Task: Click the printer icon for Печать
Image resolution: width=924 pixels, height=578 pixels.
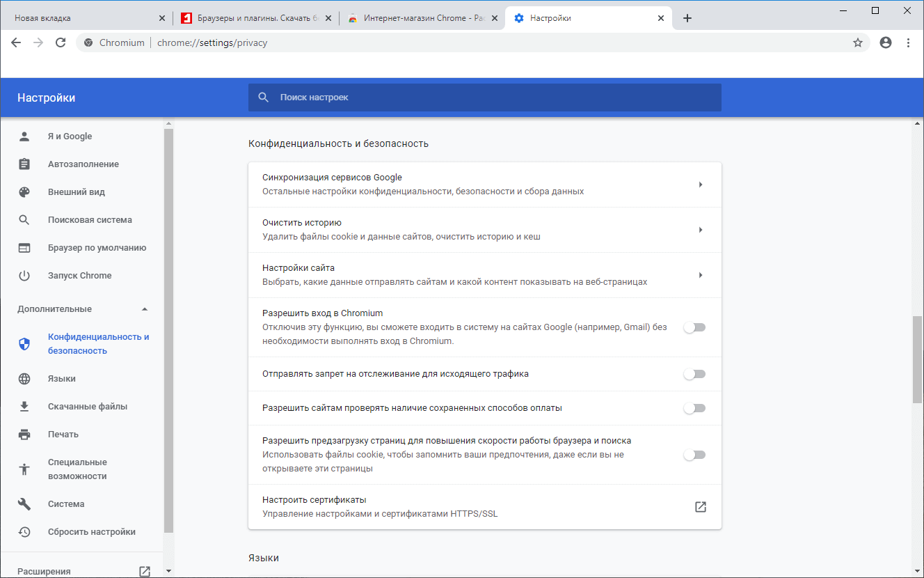Action: coord(24,435)
